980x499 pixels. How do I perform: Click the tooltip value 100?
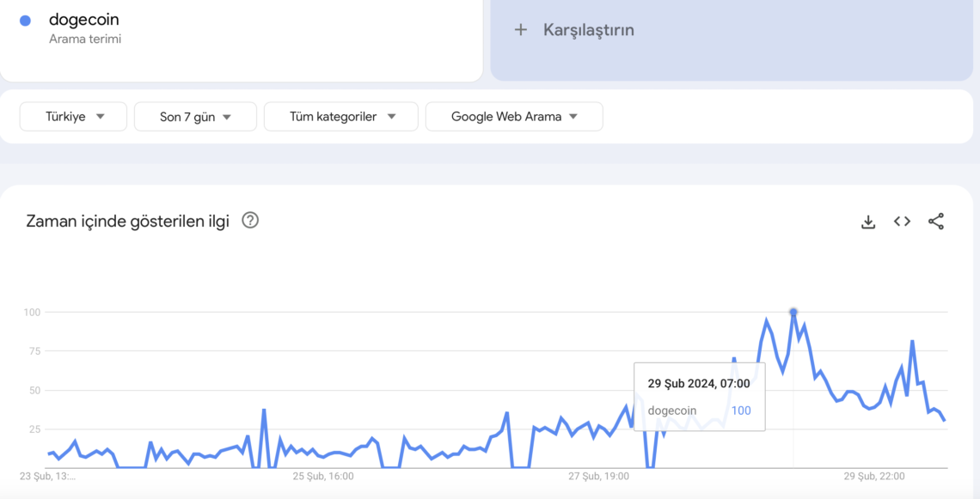(741, 411)
